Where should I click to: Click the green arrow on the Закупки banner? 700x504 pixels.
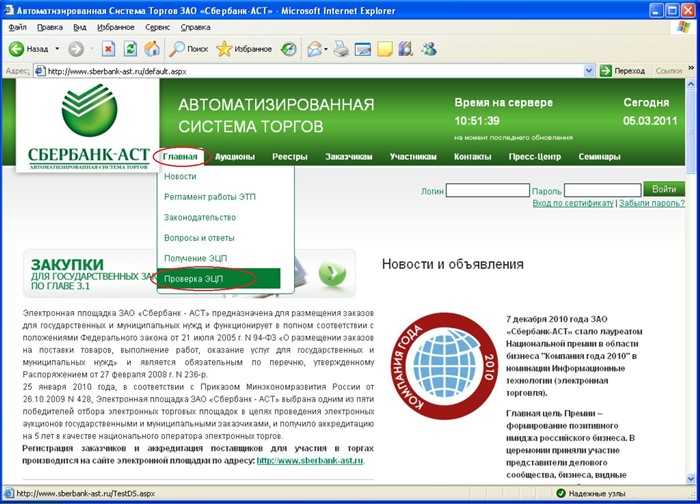coord(332,274)
